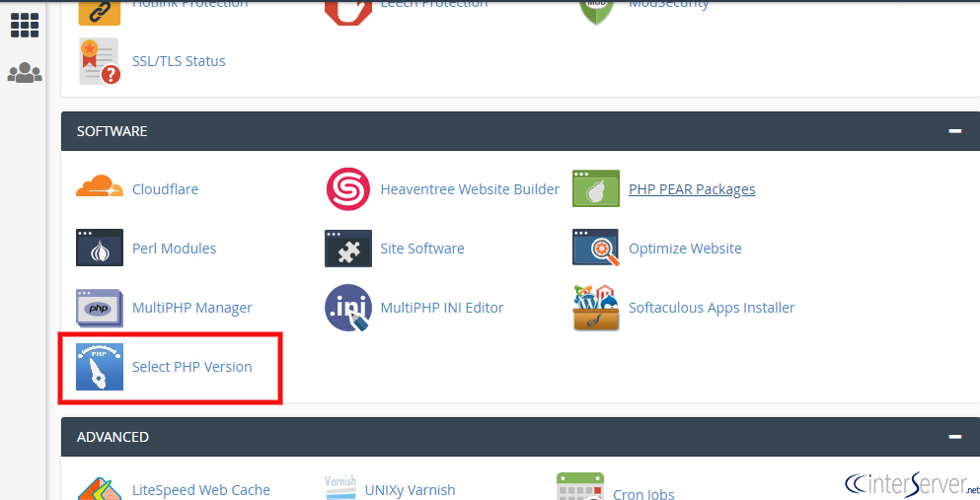Open the Select PHP Version link
The image size is (980, 500).
[x=192, y=367]
